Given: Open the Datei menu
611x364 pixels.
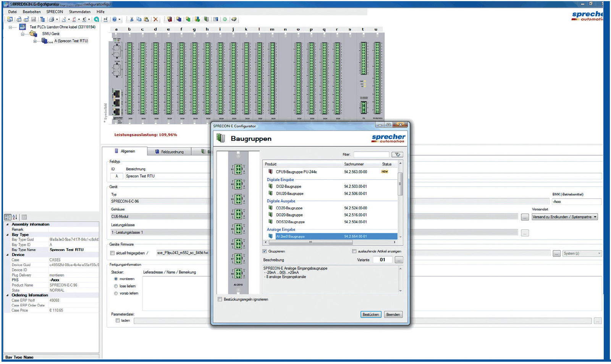Looking at the screenshot, I should (x=13, y=12).
